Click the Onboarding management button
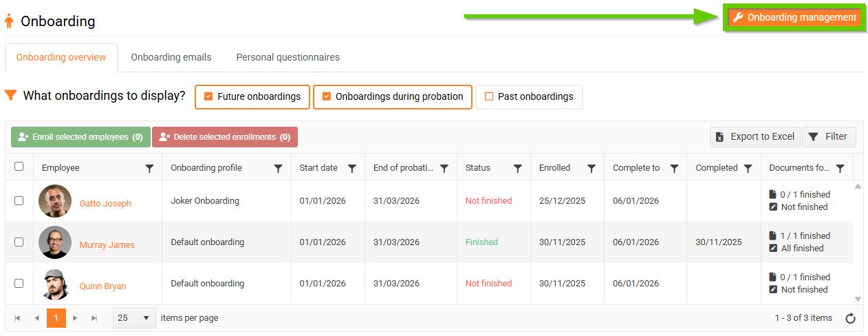This screenshot has width=868, height=336. (794, 18)
